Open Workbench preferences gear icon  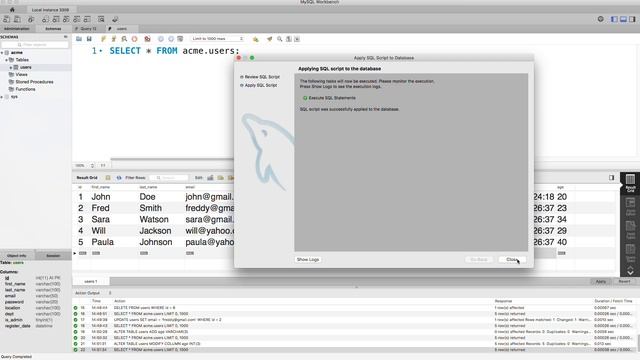600,19
